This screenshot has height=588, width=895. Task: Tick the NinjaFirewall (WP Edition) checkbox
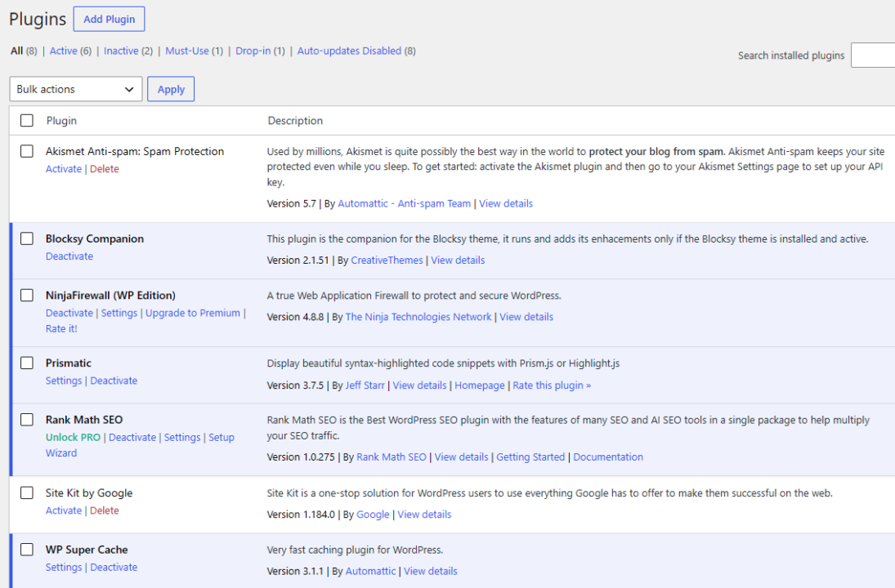tap(27, 295)
